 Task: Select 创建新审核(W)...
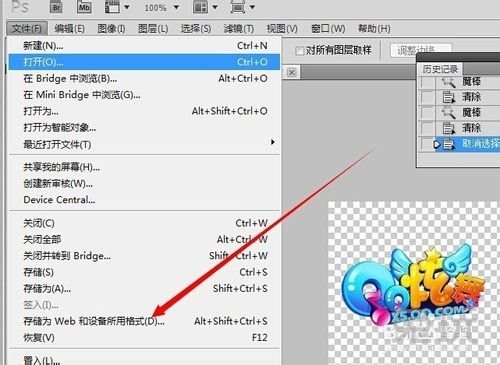(x=144, y=183)
